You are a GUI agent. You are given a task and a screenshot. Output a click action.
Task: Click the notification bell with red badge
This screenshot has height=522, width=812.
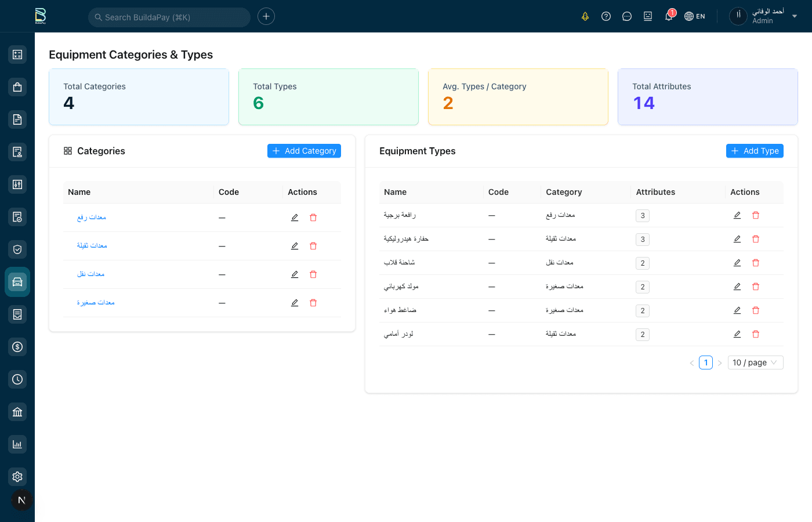(x=669, y=16)
